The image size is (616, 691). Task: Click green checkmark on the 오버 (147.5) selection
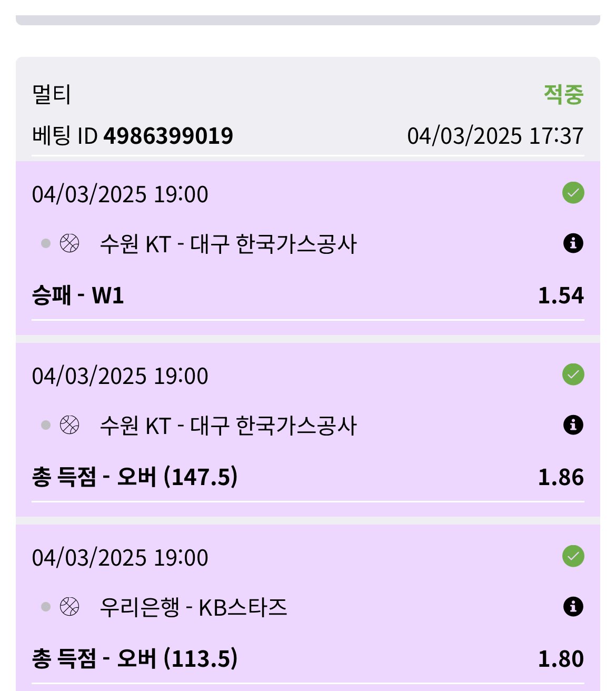[x=573, y=374]
